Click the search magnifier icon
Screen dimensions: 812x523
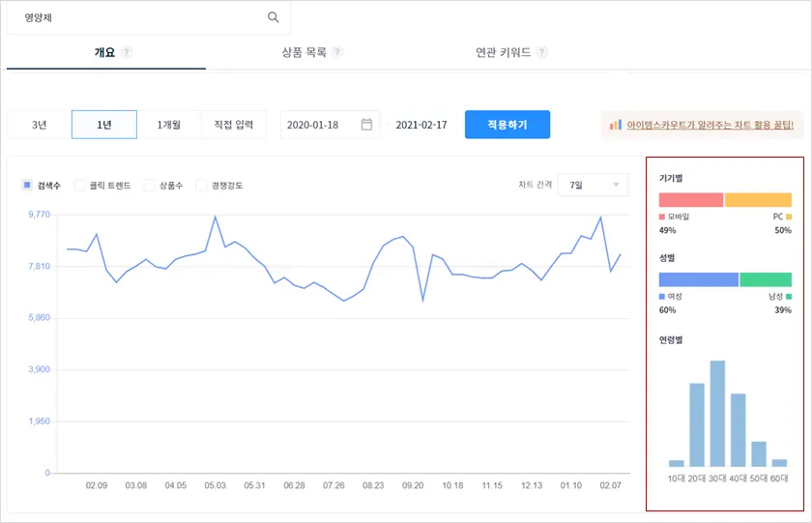(x=274, y=17)
